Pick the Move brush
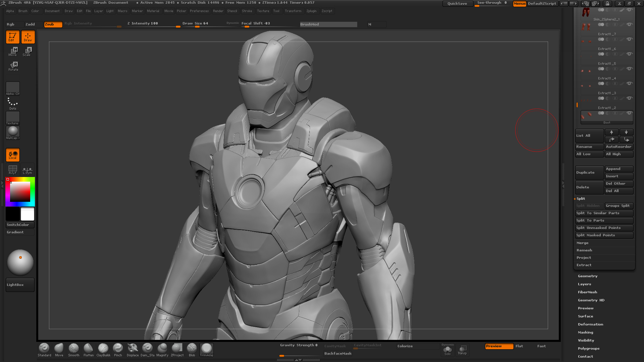 click(59, 350)
